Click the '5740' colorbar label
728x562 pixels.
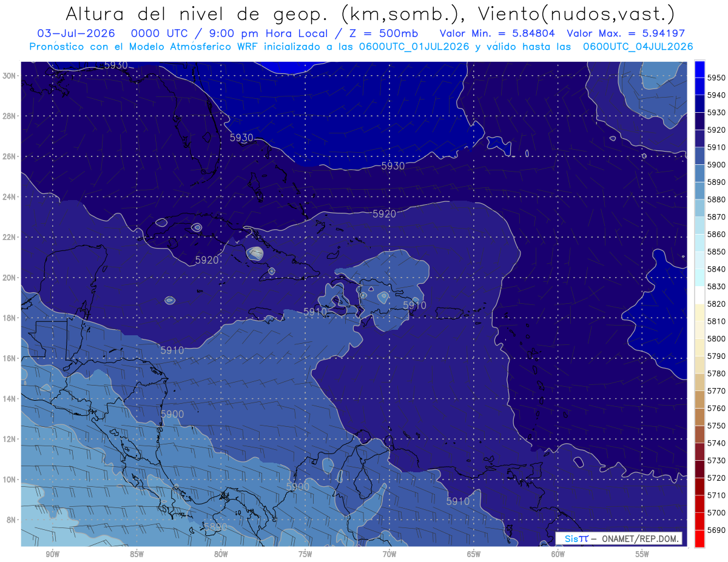coord(716,443)
